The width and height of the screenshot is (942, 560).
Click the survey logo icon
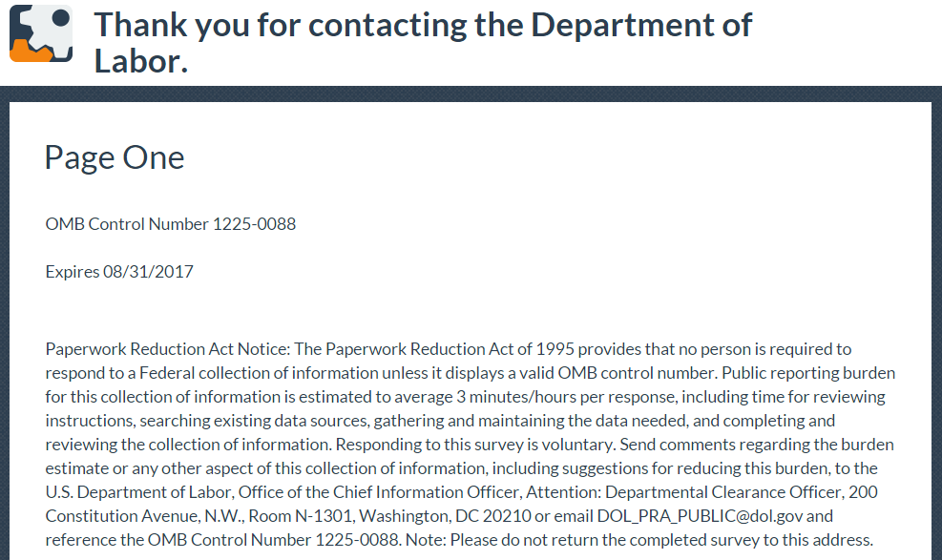[x=41, y=33]
